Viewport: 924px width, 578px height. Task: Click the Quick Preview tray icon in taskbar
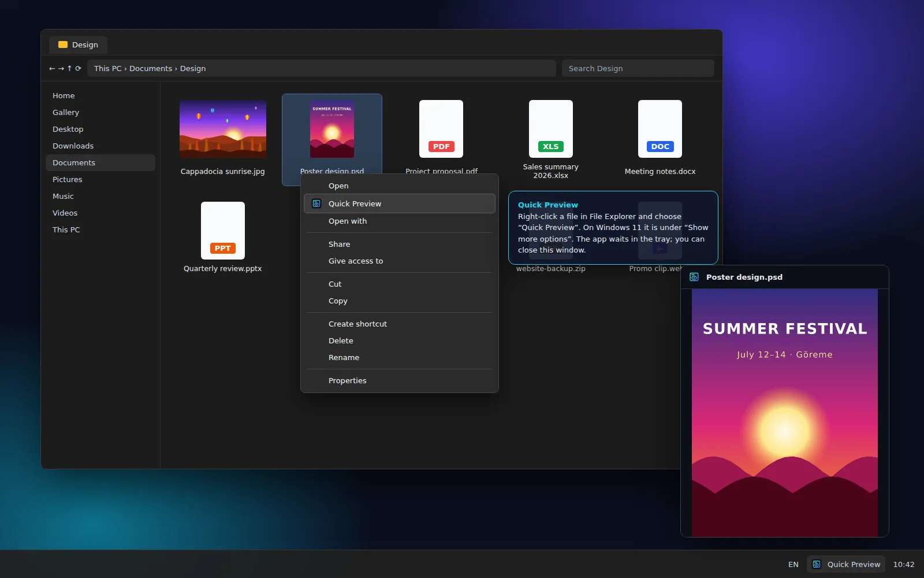point(817,564)
